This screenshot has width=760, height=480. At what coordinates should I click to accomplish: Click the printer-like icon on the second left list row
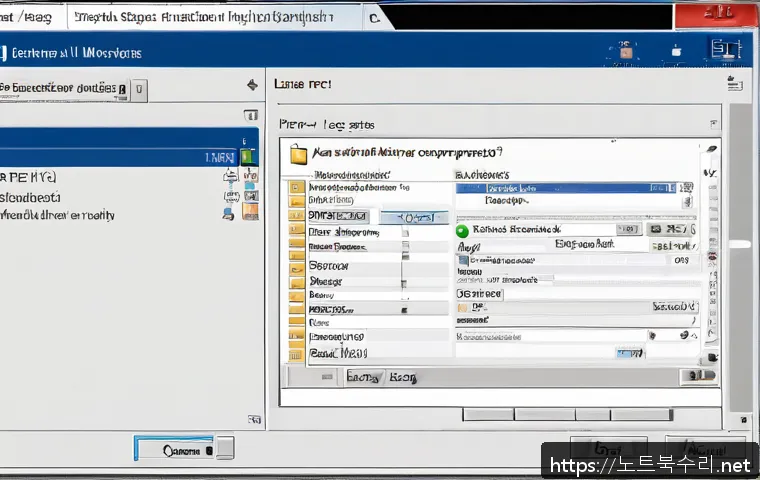[x=231, y=176]
